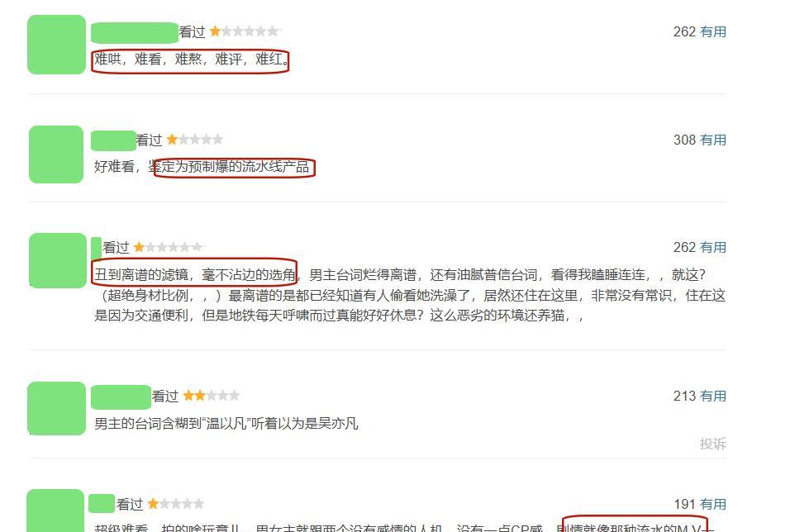Open the username on the 好难看 review

[x=113, y=140]
